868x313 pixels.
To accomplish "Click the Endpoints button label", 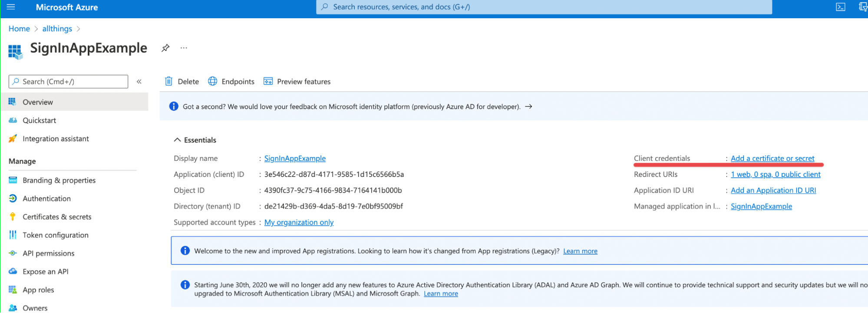I will [x=238, y=81].
